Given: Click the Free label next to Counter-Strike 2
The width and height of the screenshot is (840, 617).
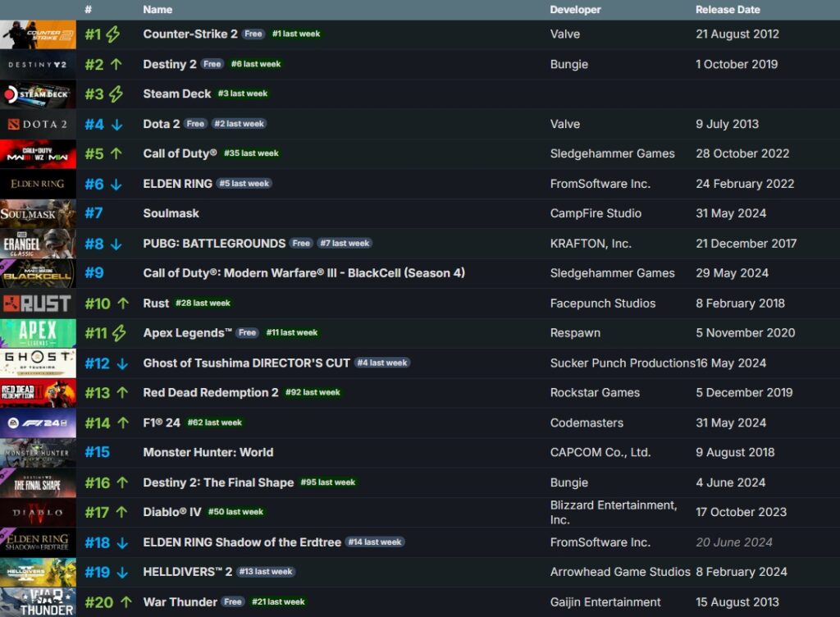Looking at the screenshot, I should pos(253,34).
